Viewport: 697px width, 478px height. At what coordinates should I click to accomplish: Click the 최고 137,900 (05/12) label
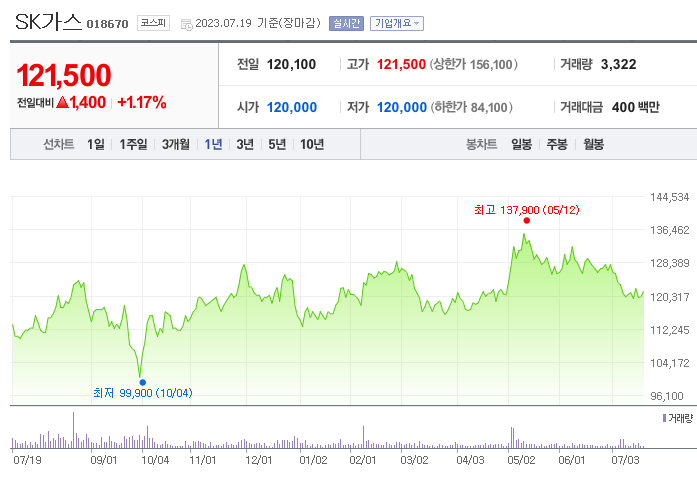click(527, 210)
